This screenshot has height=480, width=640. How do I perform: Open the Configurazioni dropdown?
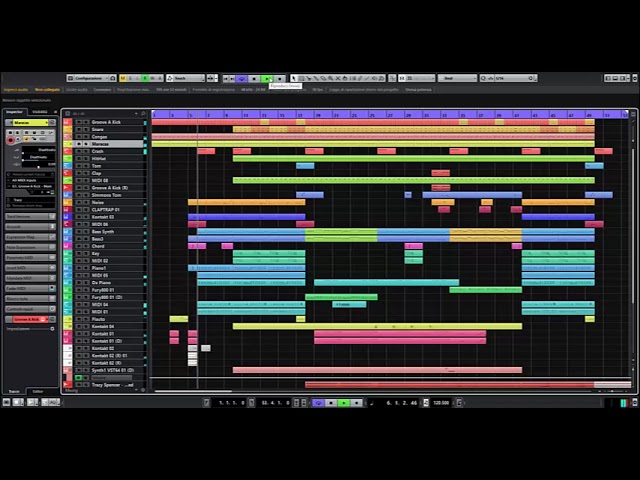(87, 78)
